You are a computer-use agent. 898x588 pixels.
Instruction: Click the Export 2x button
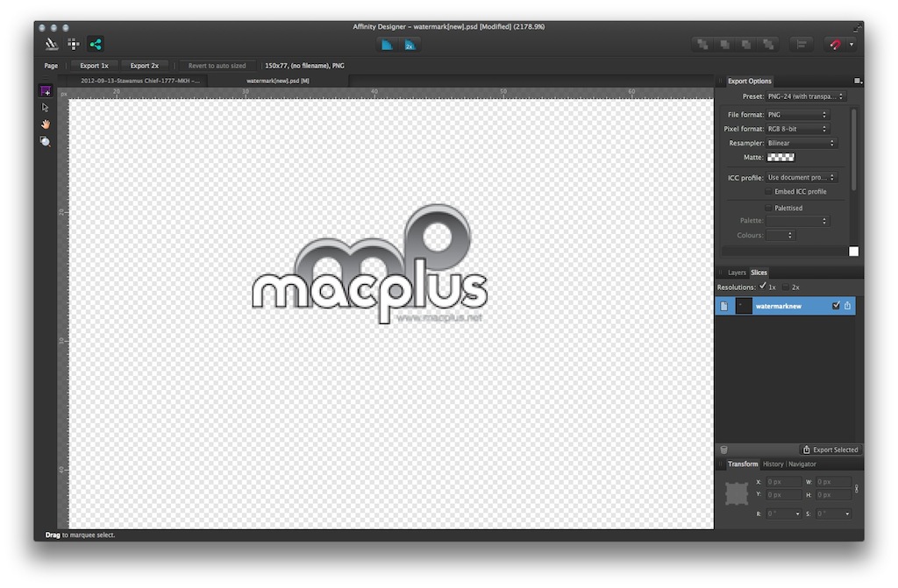145,66
